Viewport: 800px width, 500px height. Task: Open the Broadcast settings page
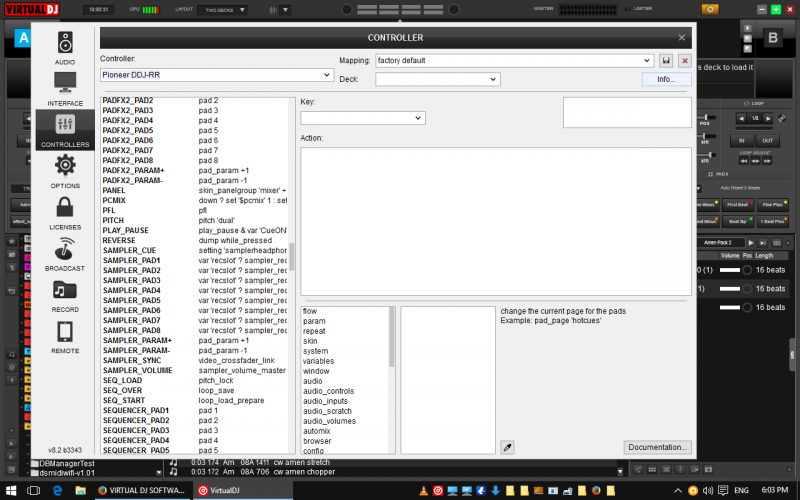pyautogui.click(x=65, y=254)
